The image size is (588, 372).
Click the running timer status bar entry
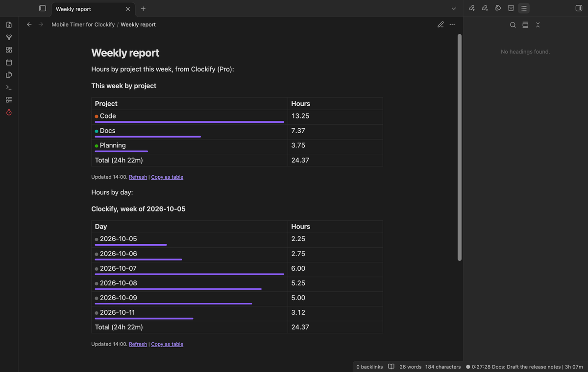[524, 367]
